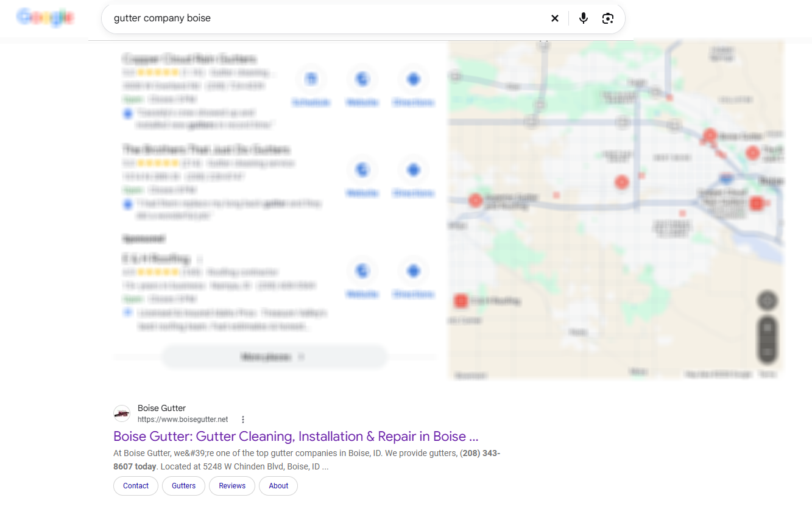Select the E & H Roofing map pin

[x=461, y=301]
